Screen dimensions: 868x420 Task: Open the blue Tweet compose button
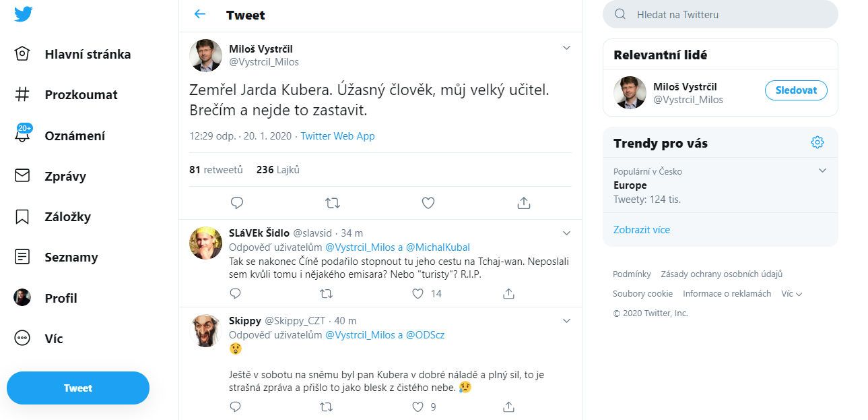coord(78,388)
